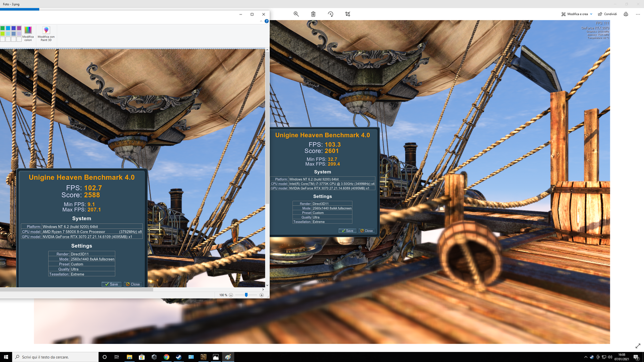The height and width of the screenshot is (362, 644).
Task: Click the 102.7 FPS value in Paint image
Action: (93, 188)
